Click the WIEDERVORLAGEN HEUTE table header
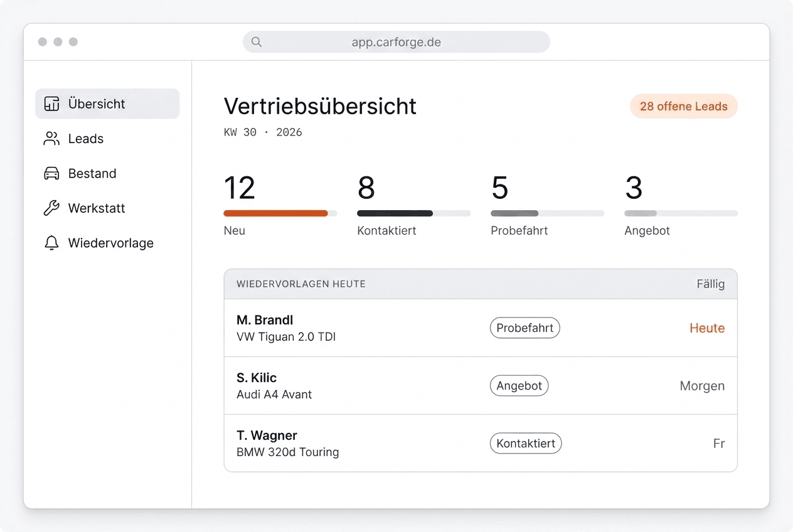Screen dimensions: 793x532 (x=301, y=284)
